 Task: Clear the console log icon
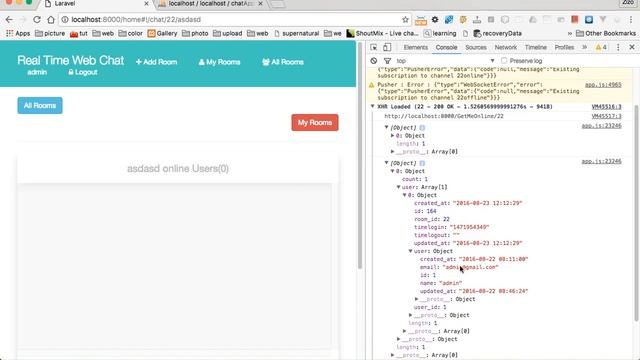pyautogui.click(x=374, y=61)
